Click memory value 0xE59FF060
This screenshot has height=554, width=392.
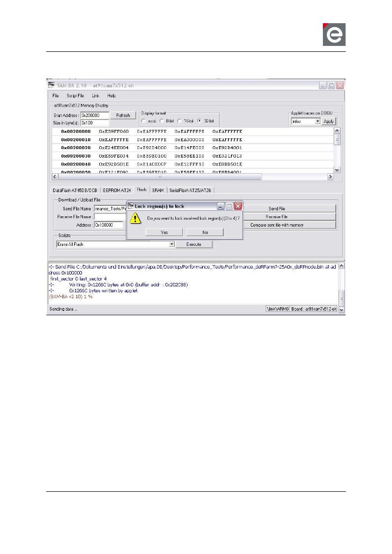(x=114, y=131)
